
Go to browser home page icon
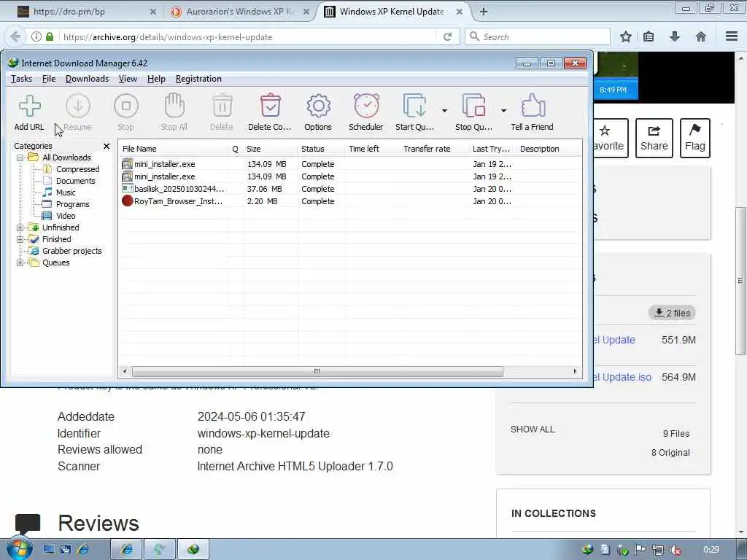701,36
